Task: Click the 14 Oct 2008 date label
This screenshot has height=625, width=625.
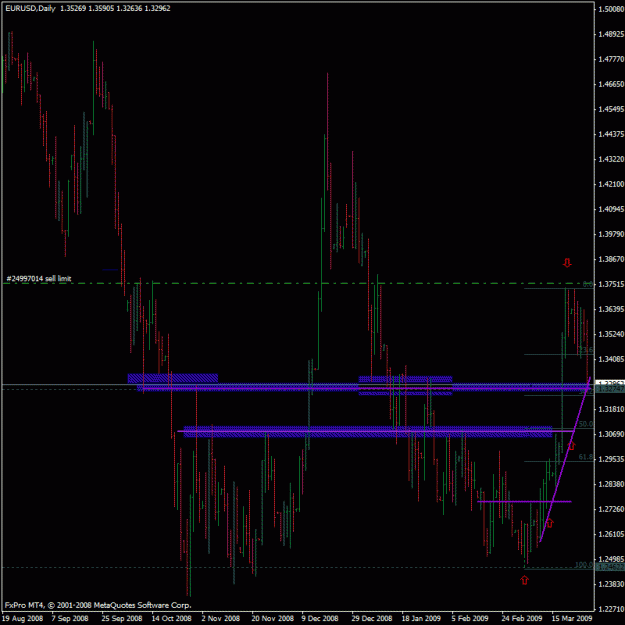Action: tap(171, 618)
